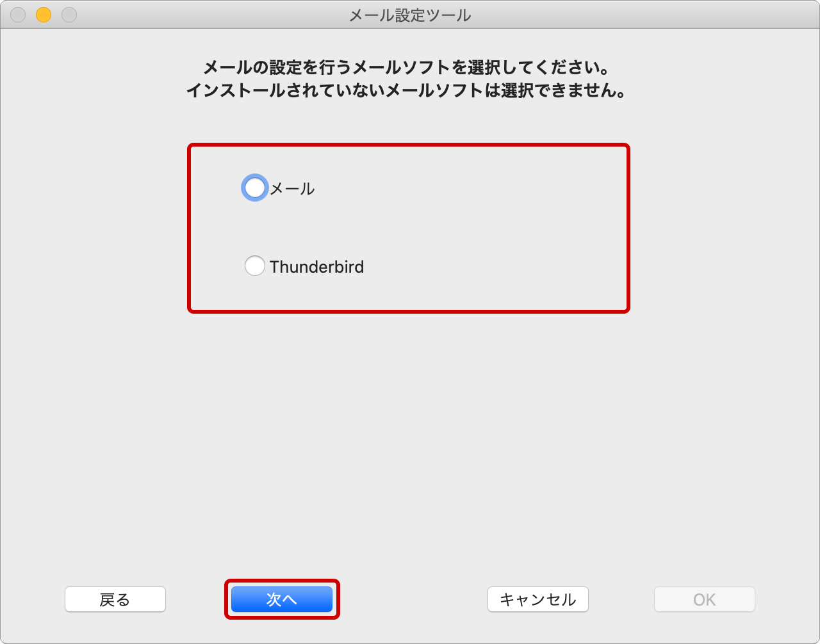The image size is (820, 644).
Task: Click the grayed-out OK button
Action: coord(705,599)
